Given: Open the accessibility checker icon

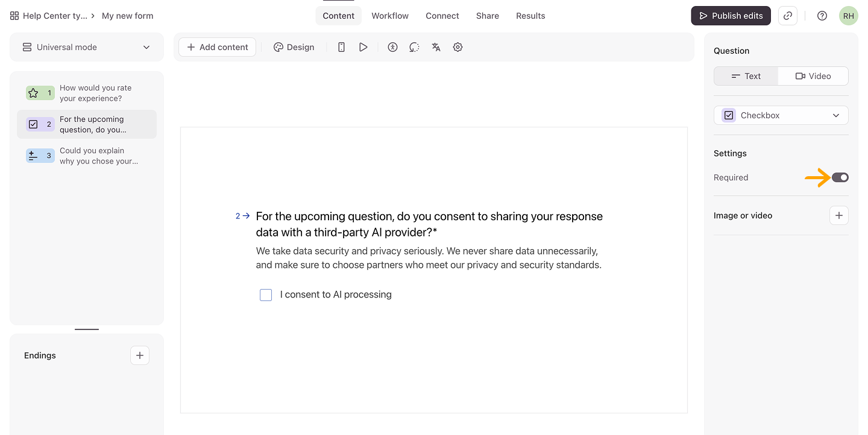Looking at the screenshot, I should point(392,47).
